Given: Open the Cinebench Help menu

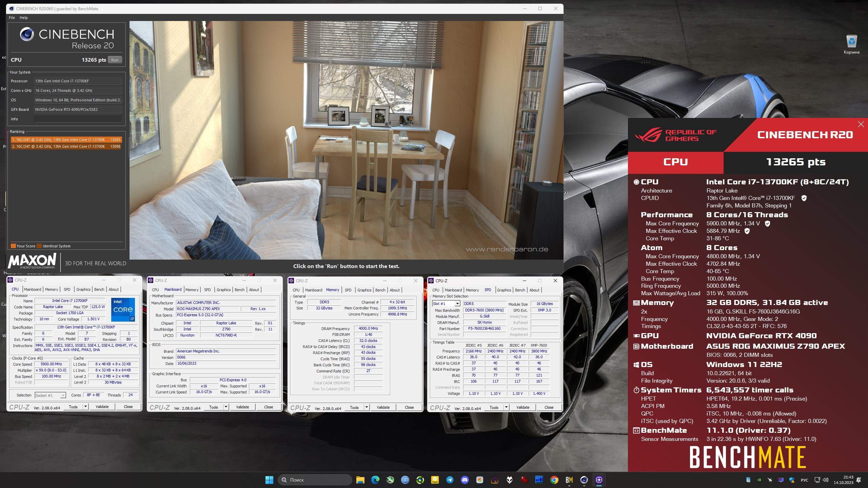Looking at the screenshot, I should tap(24, 18).
